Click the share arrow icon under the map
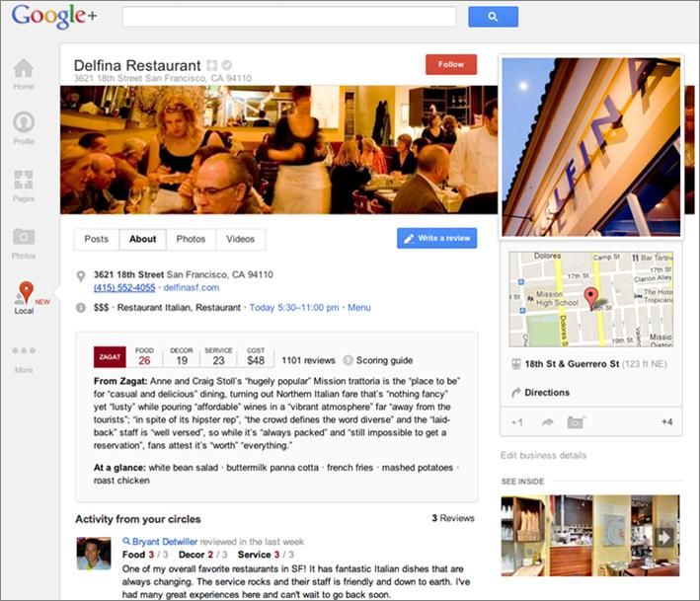Viewport: 700px width, 601px height. [x=547, y=422]
